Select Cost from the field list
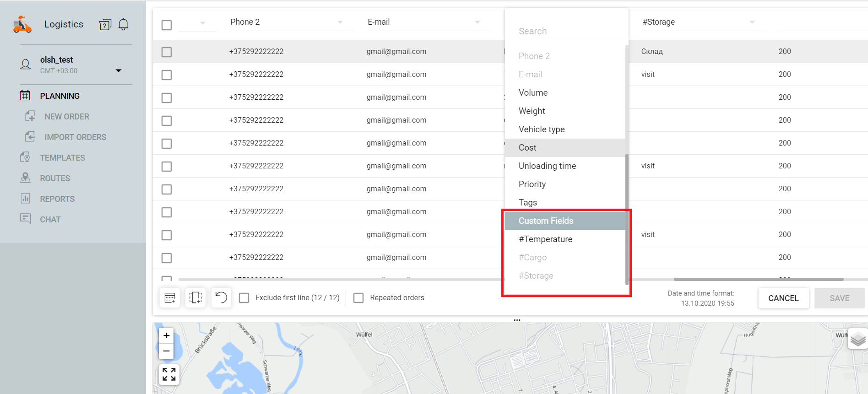The height and width of the screenshot is (394, 868). pos(527,148)
